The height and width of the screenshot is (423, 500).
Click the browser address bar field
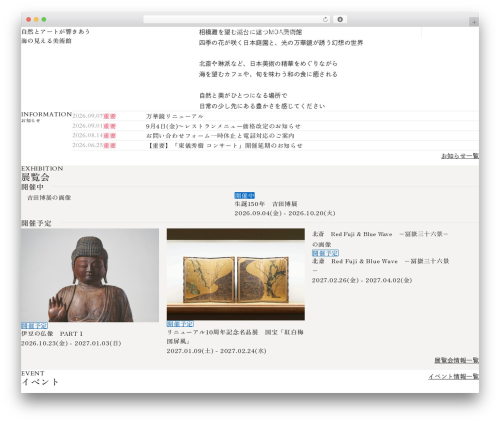237,19
